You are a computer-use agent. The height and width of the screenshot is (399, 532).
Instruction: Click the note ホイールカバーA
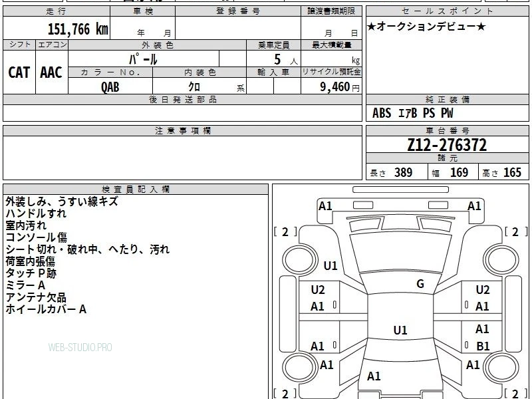tap(46, 309)
